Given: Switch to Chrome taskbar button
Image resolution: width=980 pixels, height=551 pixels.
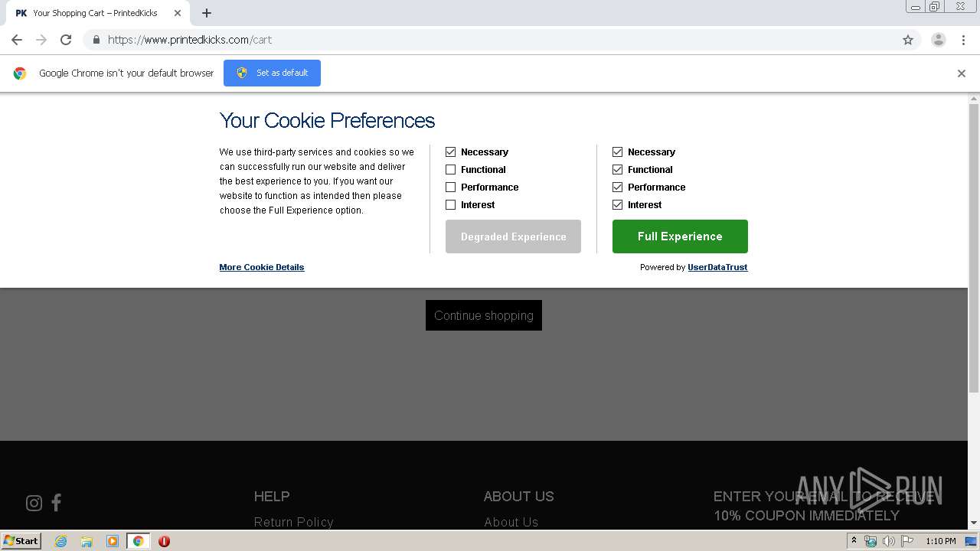Looking at the screenshot, I should pyautogui.click(x=138, y=541).
